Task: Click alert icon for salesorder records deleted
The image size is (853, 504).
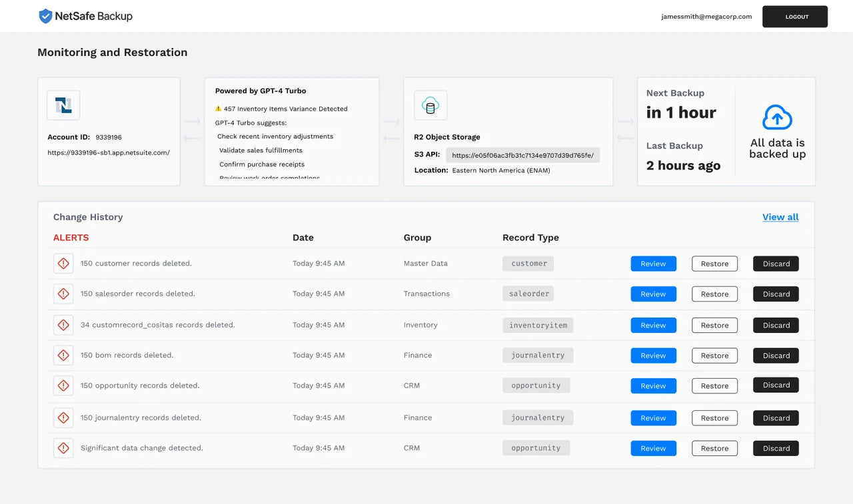Action: [x=63, y=294]
